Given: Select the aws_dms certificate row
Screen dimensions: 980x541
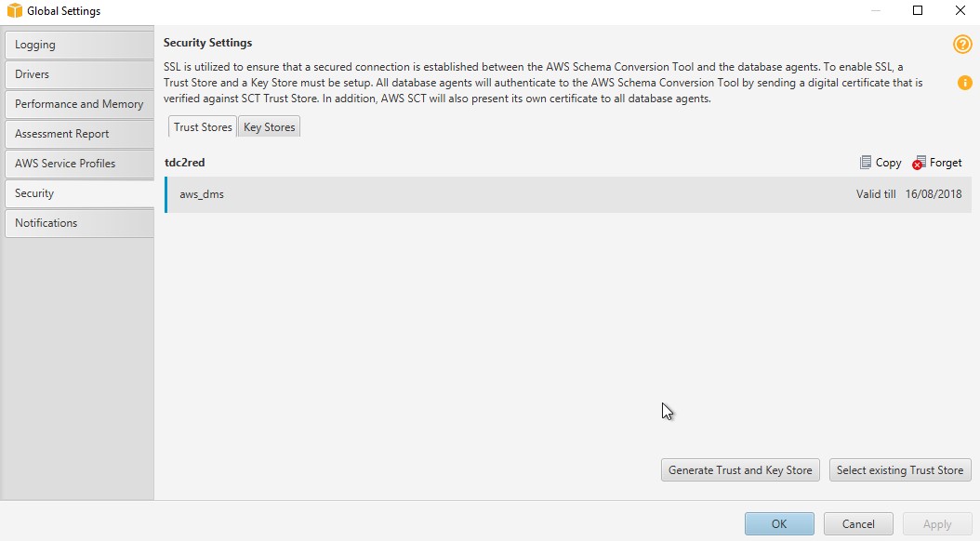Looking at the screenshot, I should 568,194.
